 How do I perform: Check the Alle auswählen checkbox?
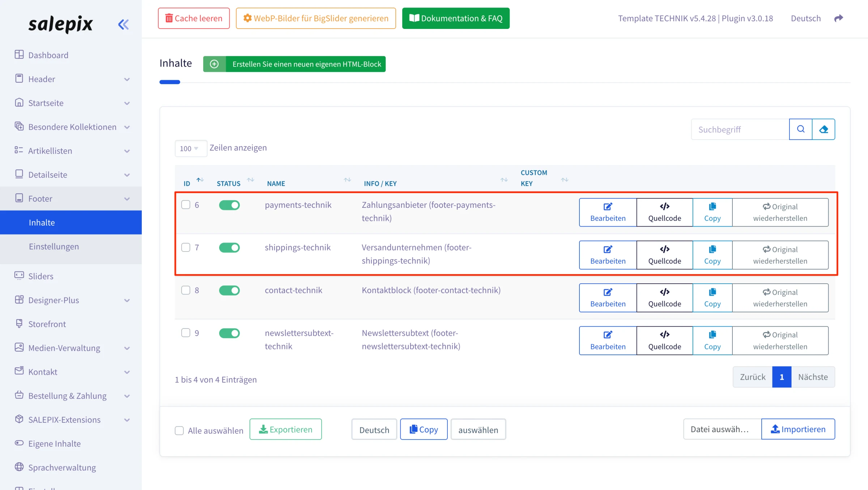pyautogui.click(x=179, y=430)
